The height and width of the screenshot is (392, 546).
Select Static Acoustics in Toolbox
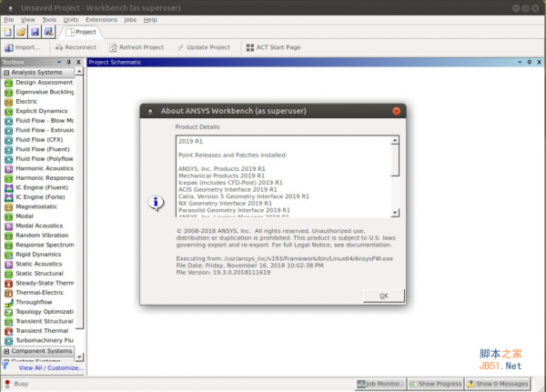click(x=38, y=265)
